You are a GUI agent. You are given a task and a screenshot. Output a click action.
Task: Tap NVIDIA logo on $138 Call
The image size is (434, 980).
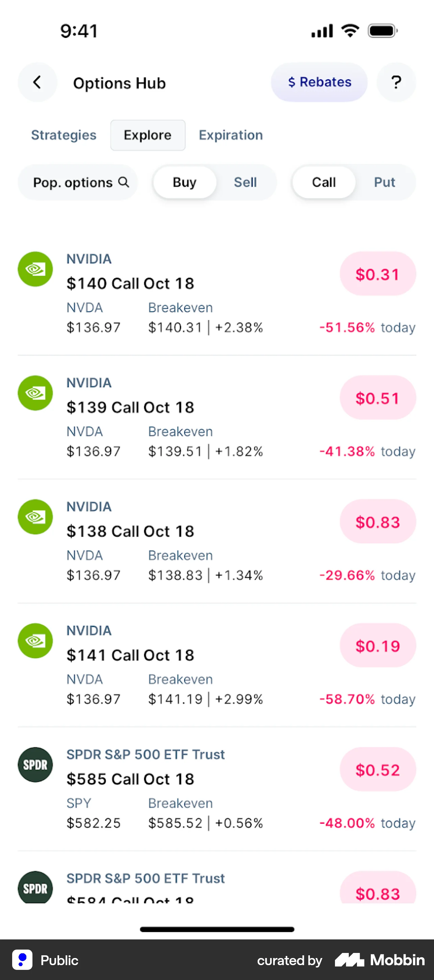35,517
